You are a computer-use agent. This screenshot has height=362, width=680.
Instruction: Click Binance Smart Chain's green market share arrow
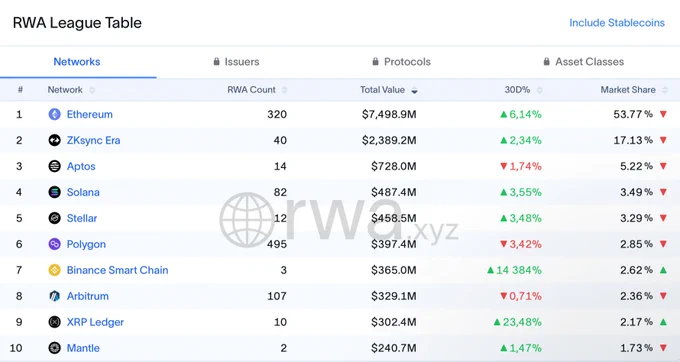click(x=663, y=270)
